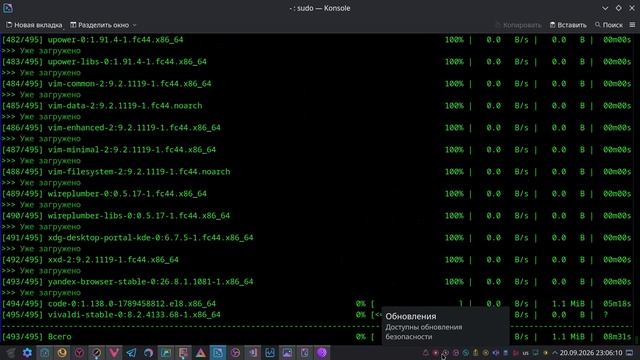640x360 pixels.
Task: Click the Обновления notification tooltip
Action: tap(446, 326)
